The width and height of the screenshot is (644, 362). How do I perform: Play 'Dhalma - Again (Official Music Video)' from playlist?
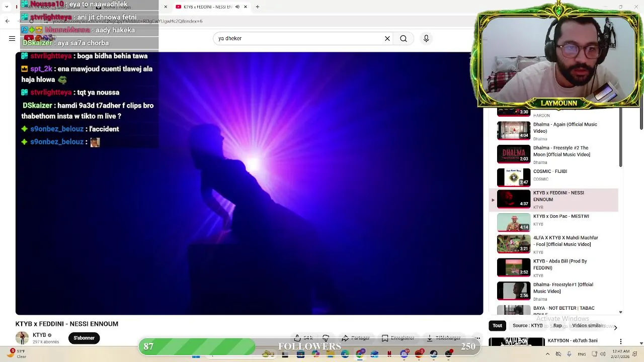click(x=553, y=131)
